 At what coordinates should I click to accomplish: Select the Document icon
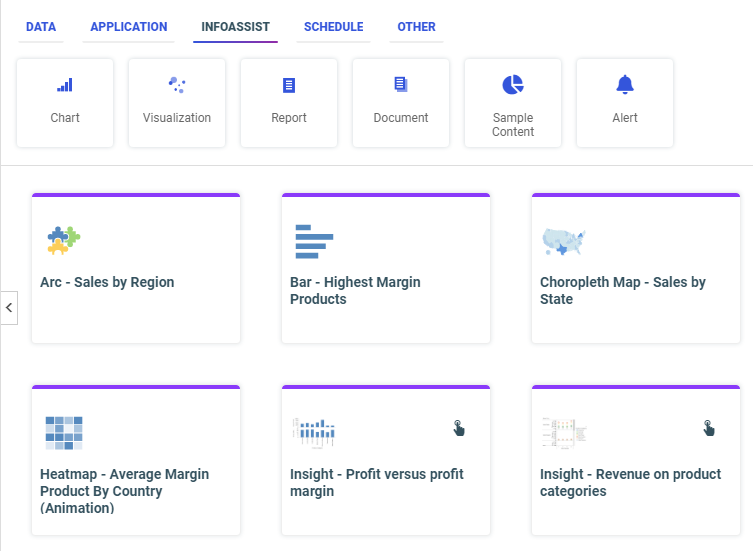(401, 86)
